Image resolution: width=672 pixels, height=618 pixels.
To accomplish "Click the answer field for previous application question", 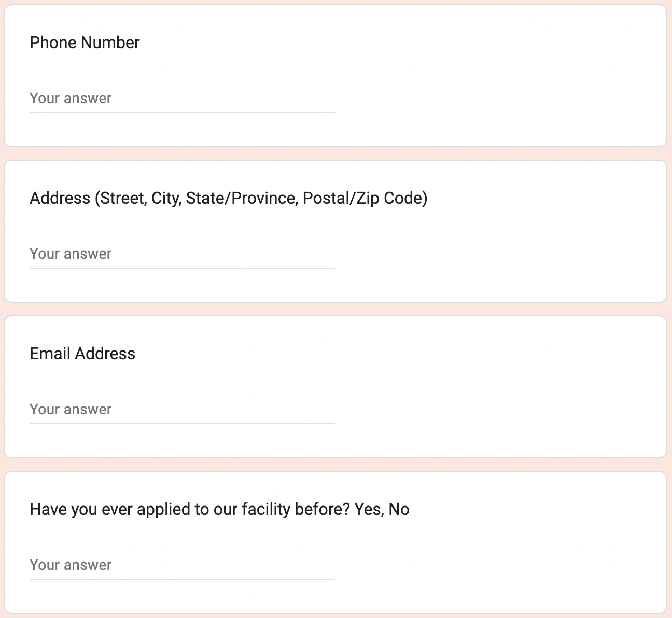I will click(x=182, y=565).
